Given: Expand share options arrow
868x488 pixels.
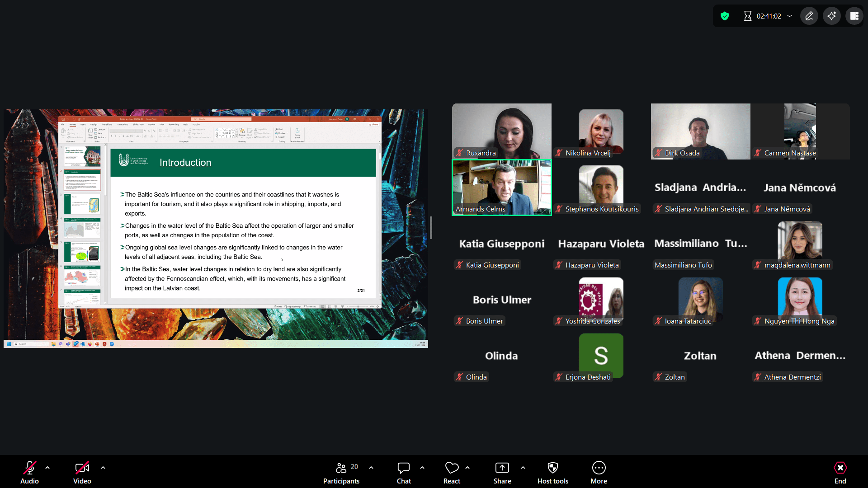Looking at the screenshot, I should click(523, 468).
